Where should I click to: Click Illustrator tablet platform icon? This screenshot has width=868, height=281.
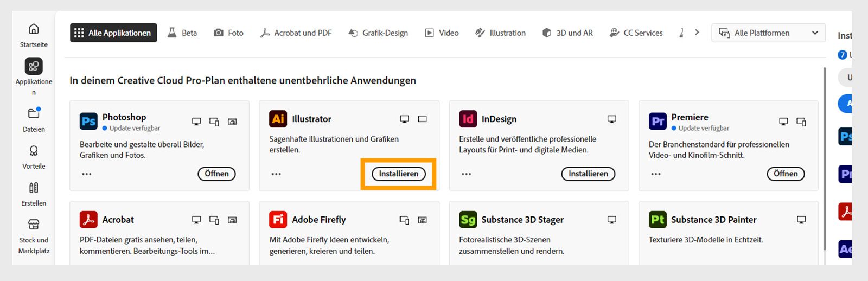422,119
